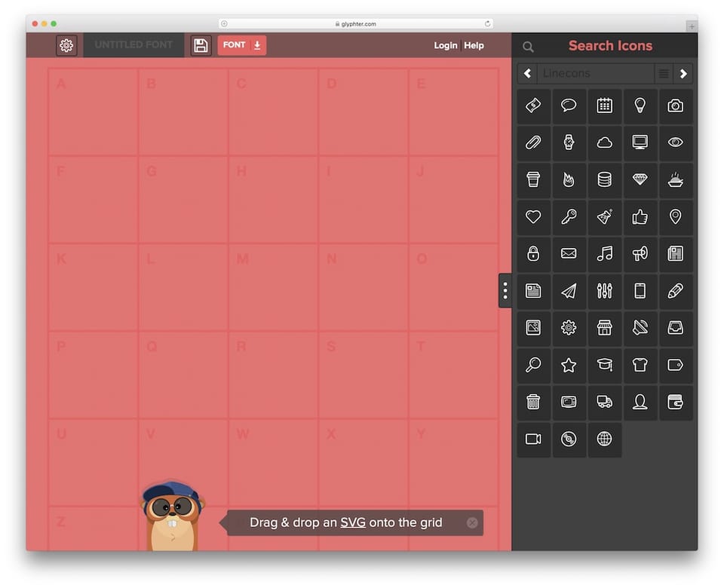Open Glyphter settings with the gear button
Viewport: 724px width, 588px height.
tap(66, 45)
